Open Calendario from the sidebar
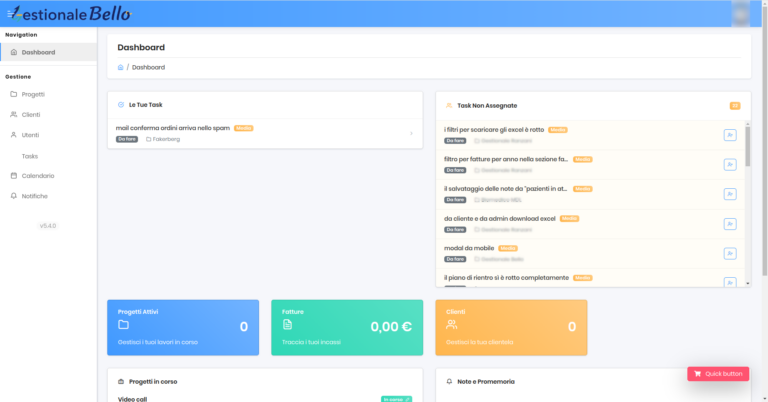The image size is (768, 402). click(37, 176)
